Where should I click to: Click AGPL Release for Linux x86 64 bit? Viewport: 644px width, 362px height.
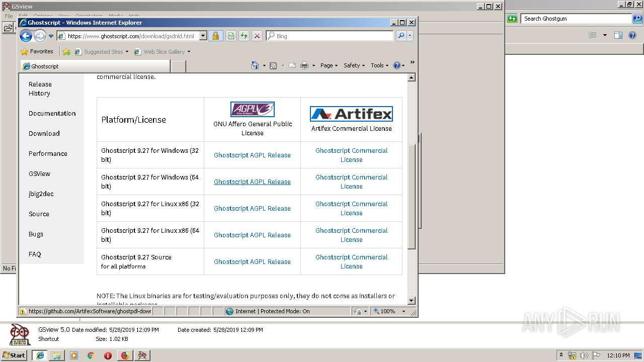click(x=252, y=235)
